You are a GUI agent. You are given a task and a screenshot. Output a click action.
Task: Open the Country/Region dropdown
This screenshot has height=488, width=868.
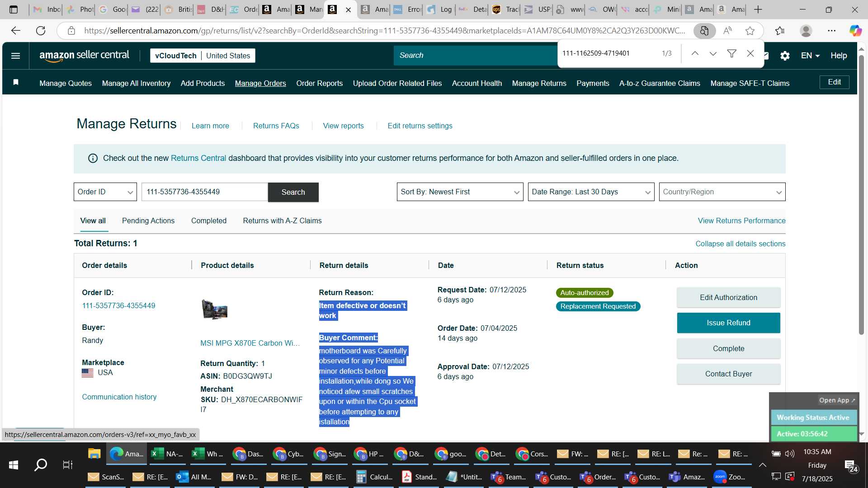[x=722, y=192]
